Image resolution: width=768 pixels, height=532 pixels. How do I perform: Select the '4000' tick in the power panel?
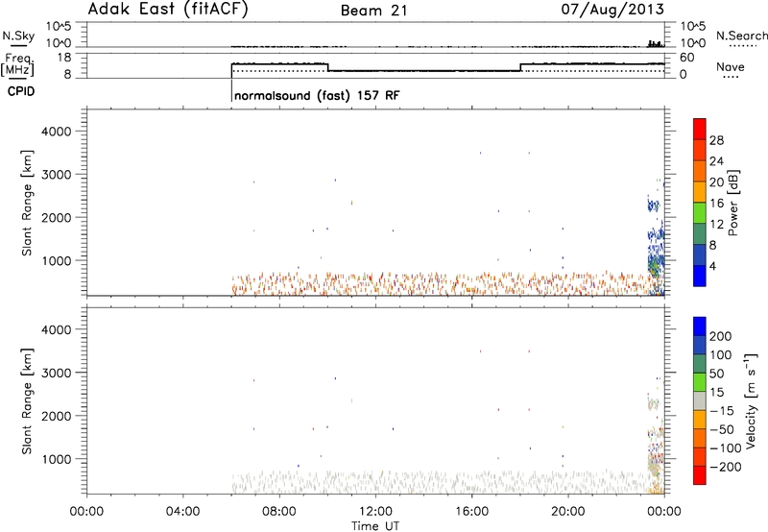pos(57,132)
